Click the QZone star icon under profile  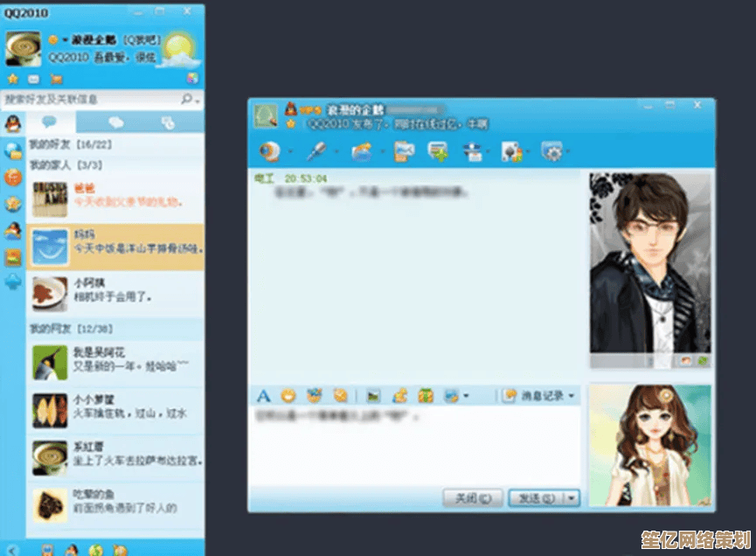[12, 79]
